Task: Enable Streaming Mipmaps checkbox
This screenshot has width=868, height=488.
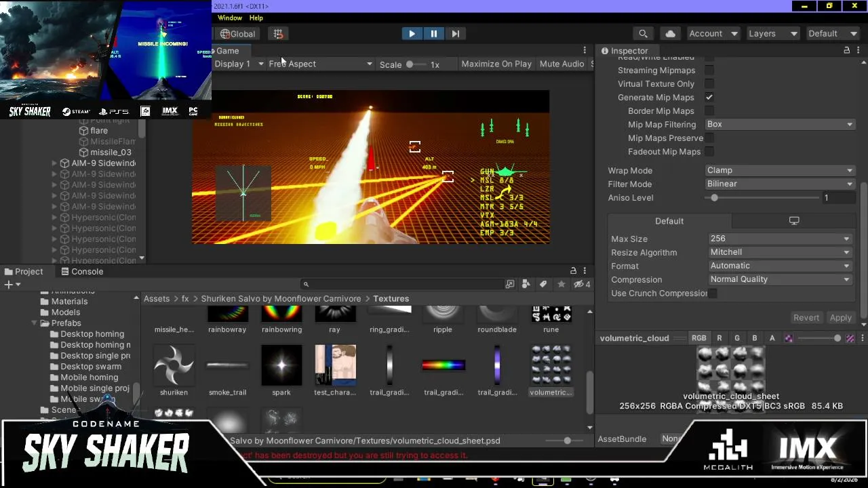Action: 709,70
